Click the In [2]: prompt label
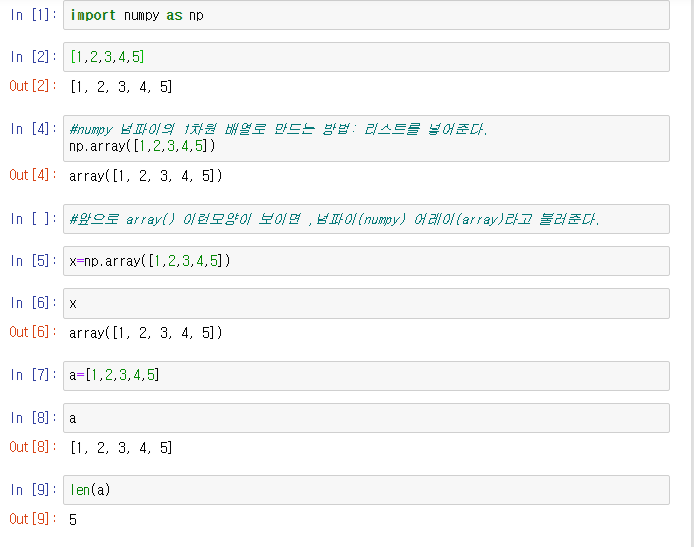Image resolution: width=694 pixels, height=547 pixels. [34, 57]
